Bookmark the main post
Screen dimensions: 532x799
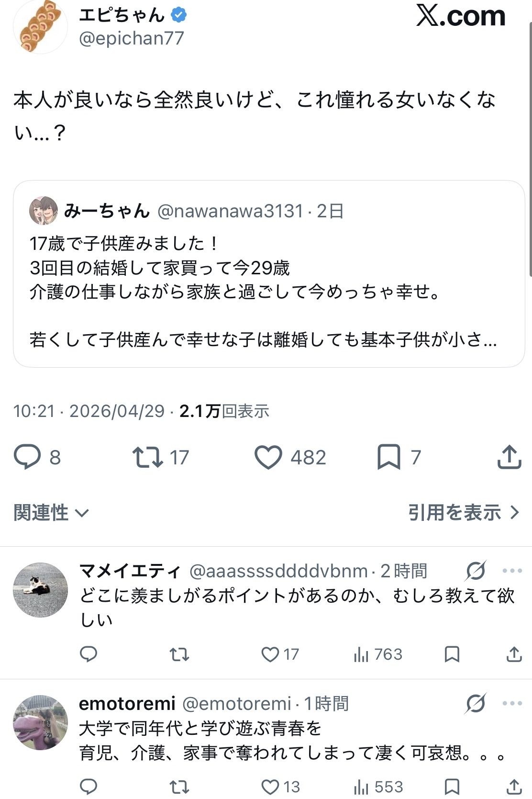(x=388, y=457)
